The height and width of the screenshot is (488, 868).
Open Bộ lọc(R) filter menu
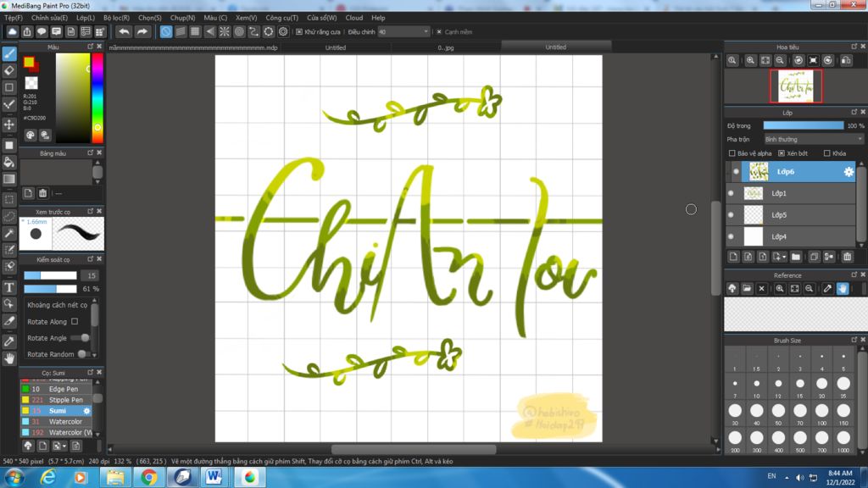(x=116, y=18)
